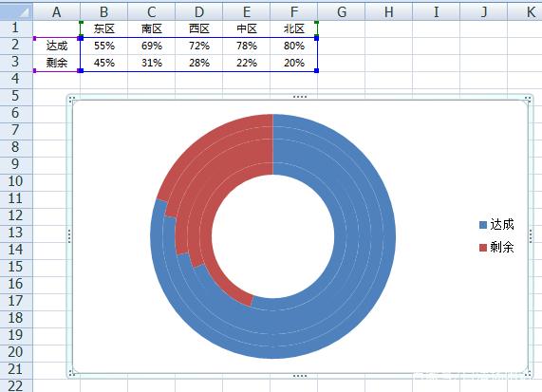The height and width of the screenshot is (392, 542).
Task: Click the chart's right edge resize dots
Action: pyautogui.click(x=531, y=236)
